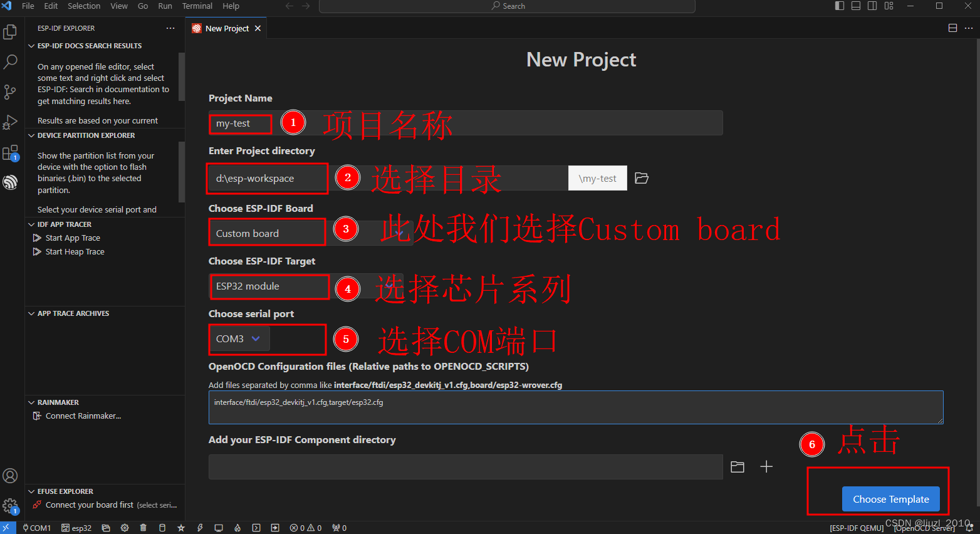Open ESP-IDF Explorer views and more actions
This screenshot has height=534, width=980.
tap(170, 28)
